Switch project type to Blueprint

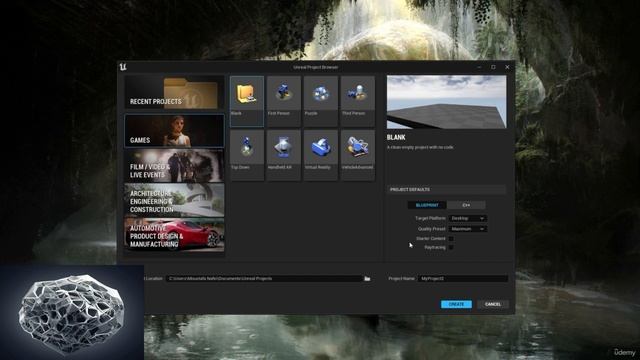click(427, 205)
